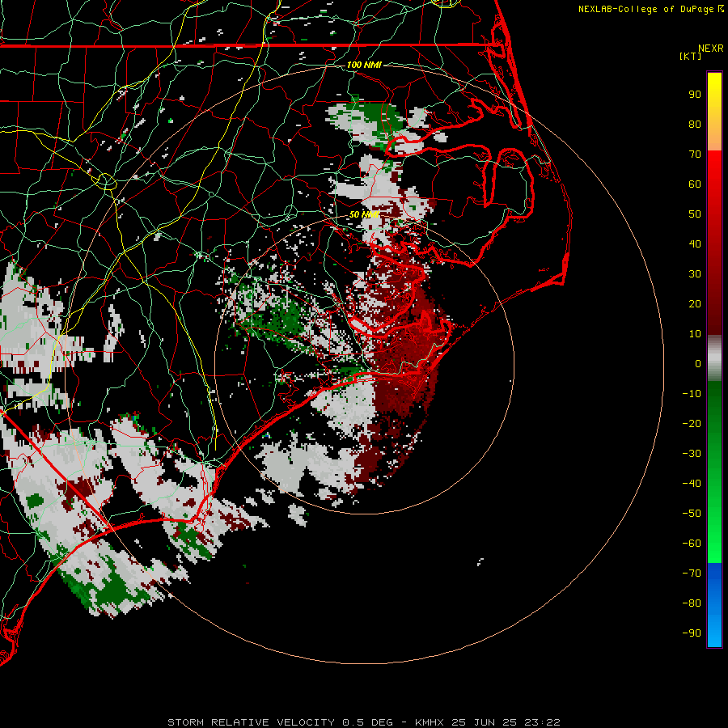
Task: Click the positive 60 scale value
Action: click(695, 184)
